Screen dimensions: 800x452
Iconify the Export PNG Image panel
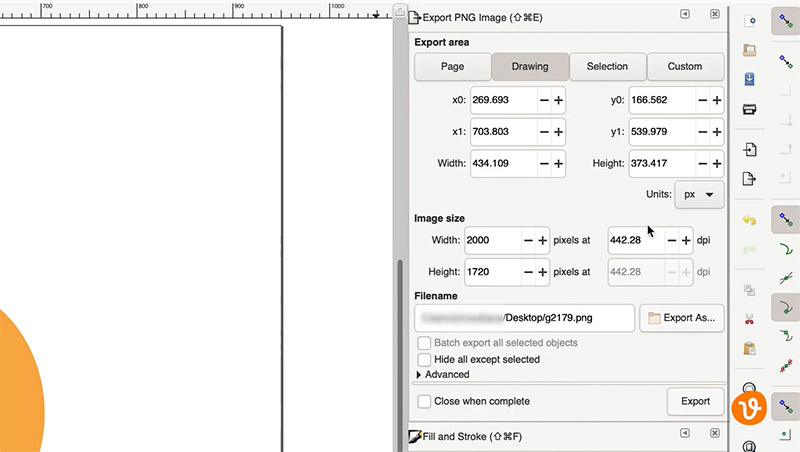(685, 14)
